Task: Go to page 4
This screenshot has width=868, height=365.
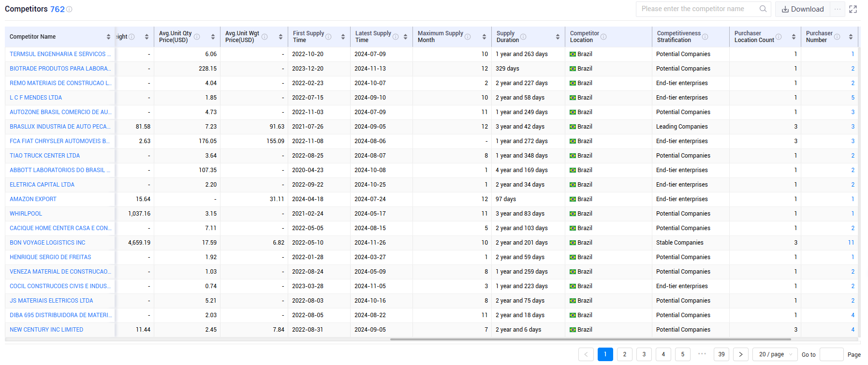Action: pos(663,354)
